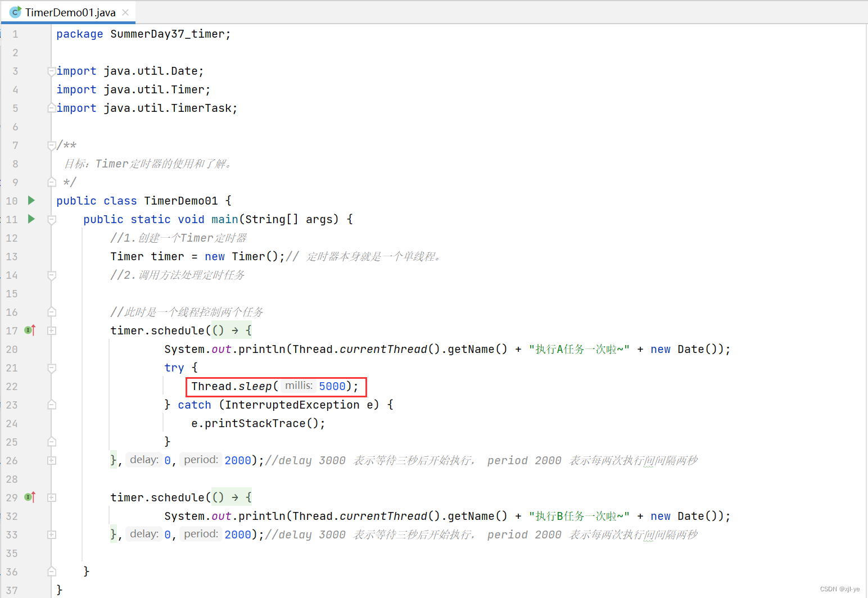
Task: Run class TimerDemo01 via gutter arrow on line 10
Action: coord(31,200)
